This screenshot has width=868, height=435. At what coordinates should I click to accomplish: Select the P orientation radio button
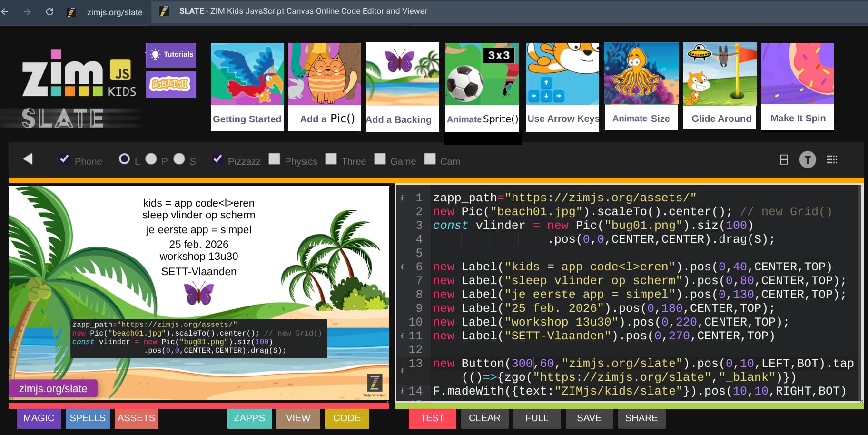[x=151, y=159]
